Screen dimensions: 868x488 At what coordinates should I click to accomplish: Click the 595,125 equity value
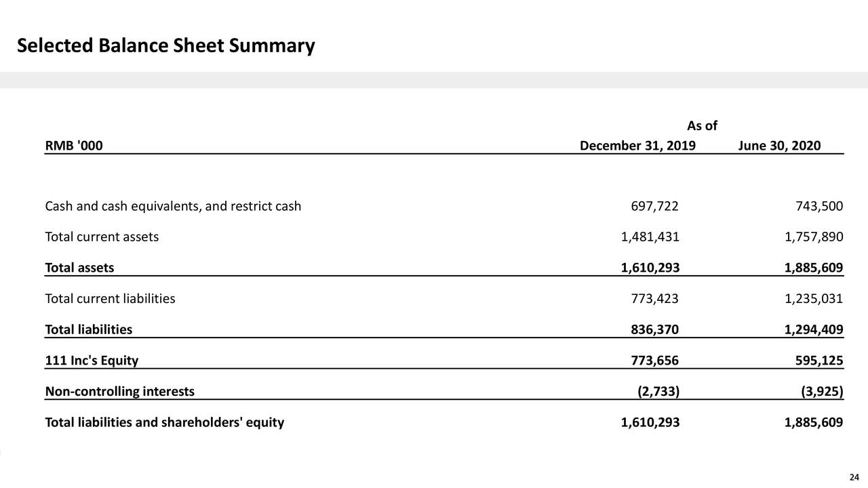819,361
